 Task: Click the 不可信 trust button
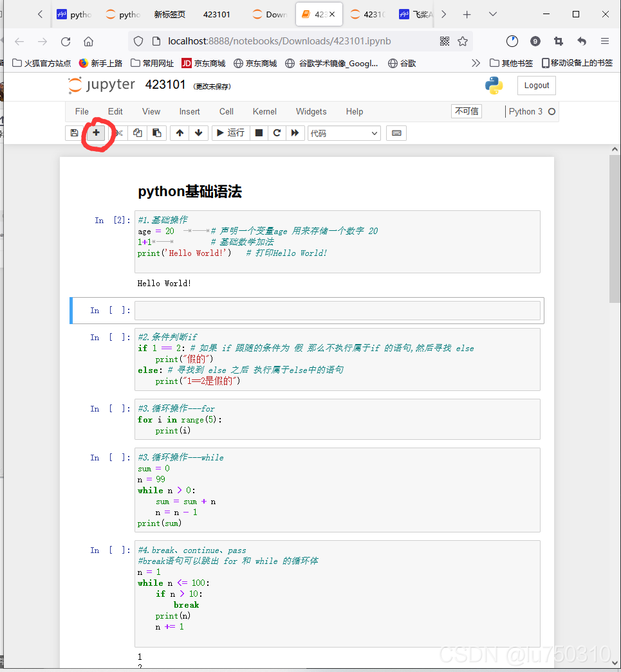point(467,111)
